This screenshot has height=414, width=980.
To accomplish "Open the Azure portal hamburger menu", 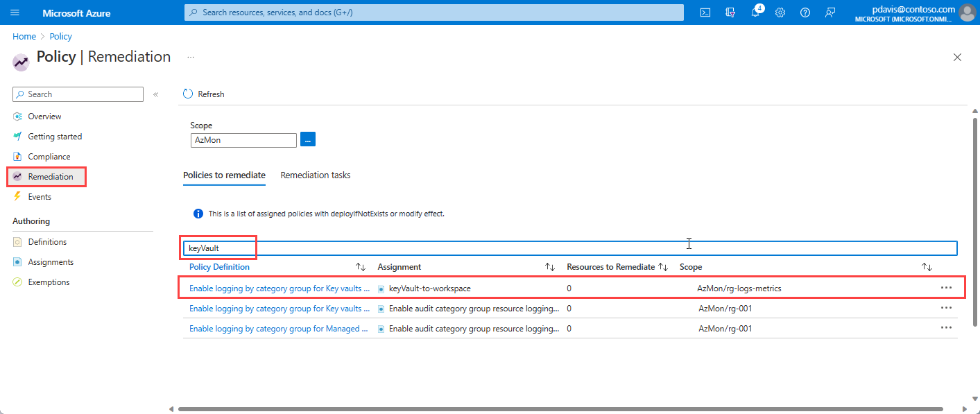I will click(x=15, y=12).
